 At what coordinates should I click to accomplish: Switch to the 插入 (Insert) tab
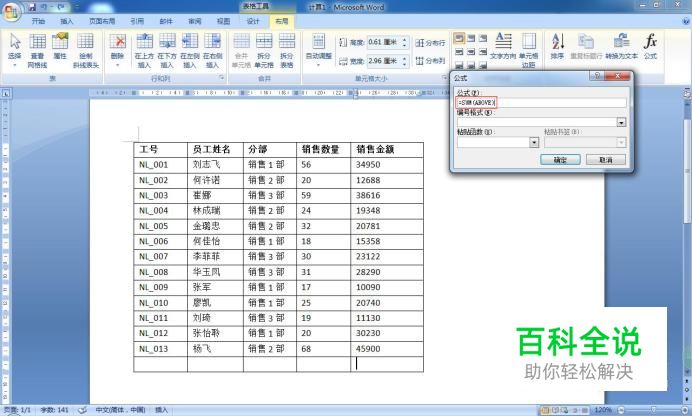(67, 21)
